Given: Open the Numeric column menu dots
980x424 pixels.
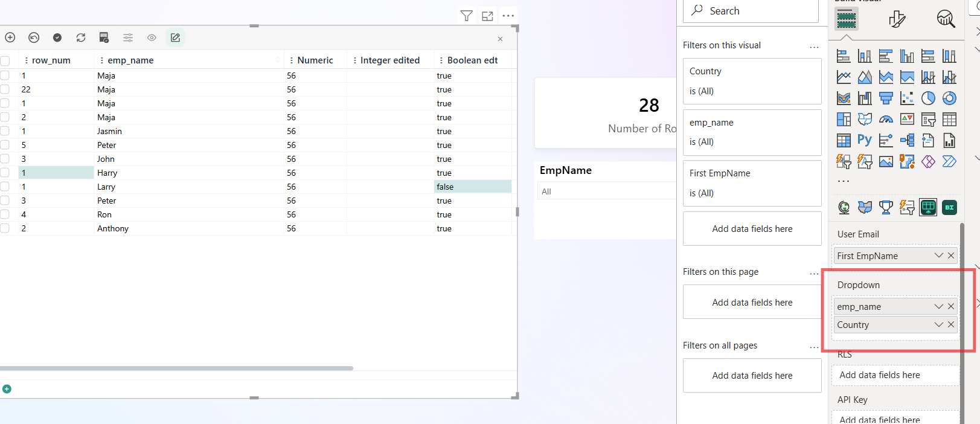Looking at the screenshot, I should pos(292,60).
